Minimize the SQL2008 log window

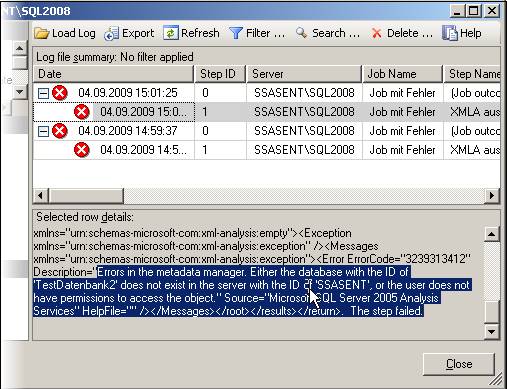pos(457,11)
